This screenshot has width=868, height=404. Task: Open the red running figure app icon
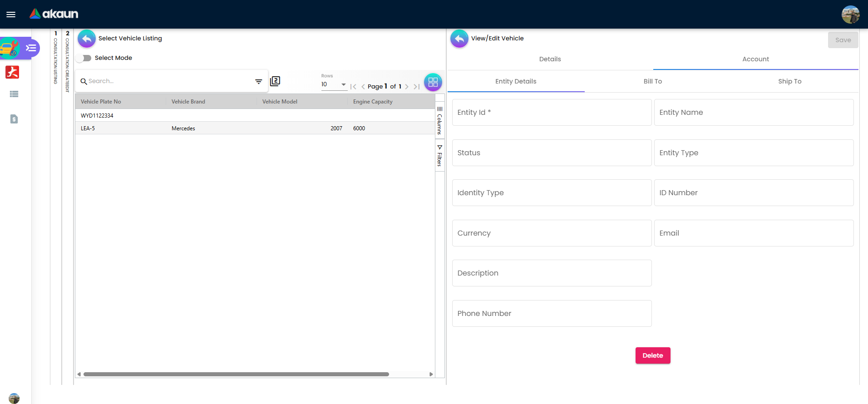(x=12, y=72)
